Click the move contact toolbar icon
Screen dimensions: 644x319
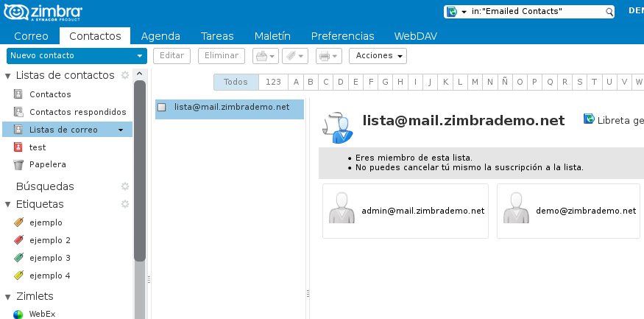(x=261, y=56)
